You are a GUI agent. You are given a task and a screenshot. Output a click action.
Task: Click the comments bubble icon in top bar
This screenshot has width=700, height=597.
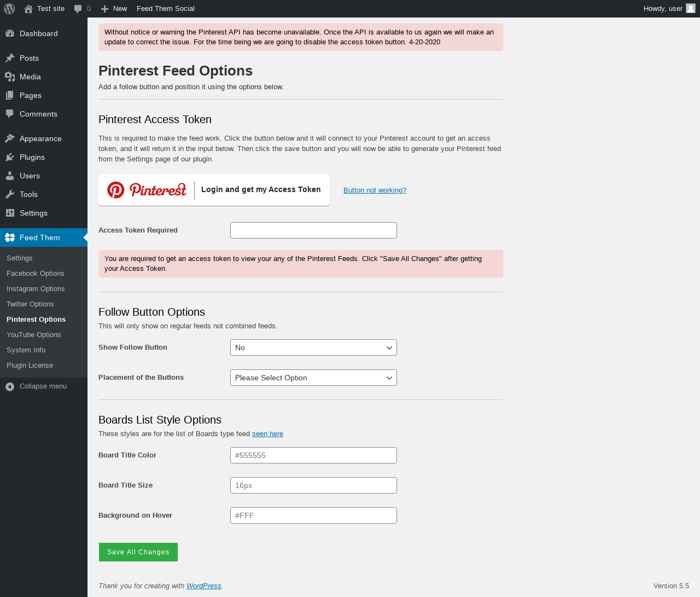(78, 9)
